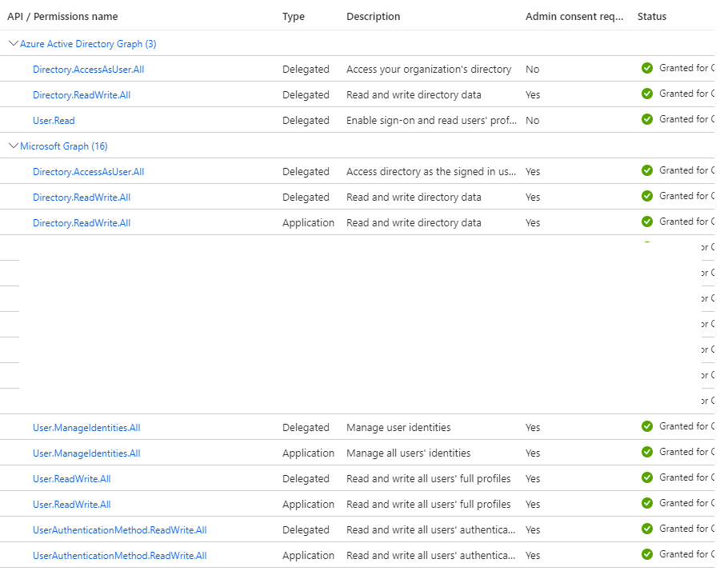Click the granted icon next to User.ManageIdentities.All delegated row
Image resolution: width=728 pixels, height=579 pixels.
coord(647,426)
